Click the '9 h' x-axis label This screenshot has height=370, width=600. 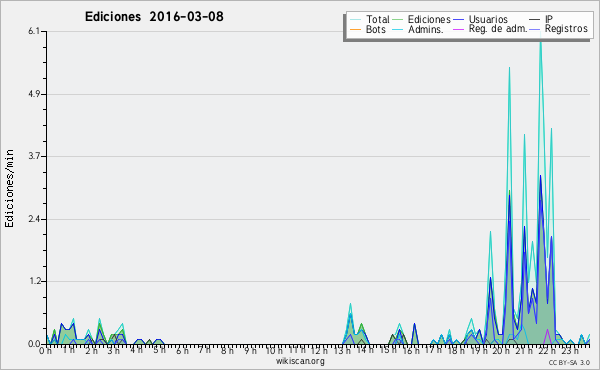point(250,351)
